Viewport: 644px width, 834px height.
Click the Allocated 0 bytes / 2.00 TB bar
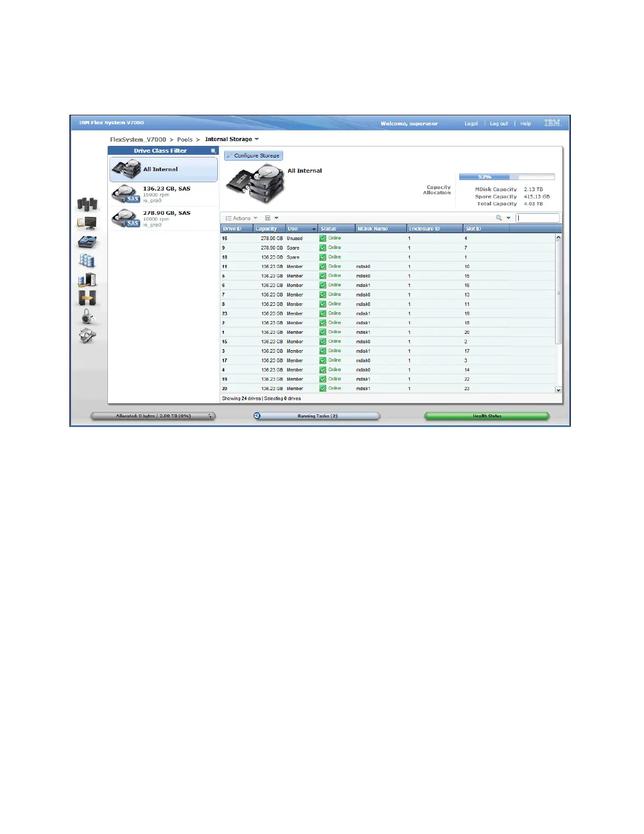[x=153, y=416]
